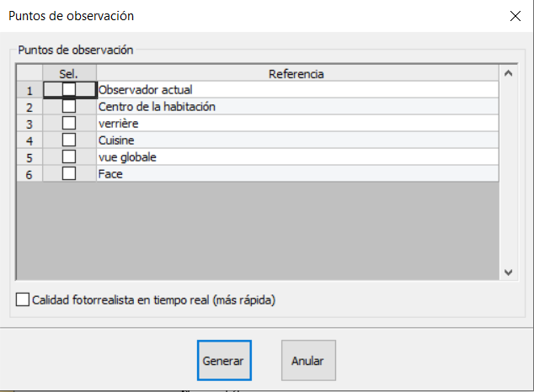Toggle the vue globale checkbox
This screenshot has width=534, height=392.
pos(69,156)
